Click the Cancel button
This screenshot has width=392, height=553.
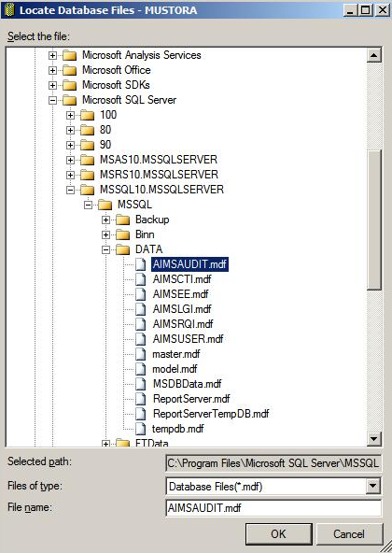pyautogui.click(x=349, y=534)
